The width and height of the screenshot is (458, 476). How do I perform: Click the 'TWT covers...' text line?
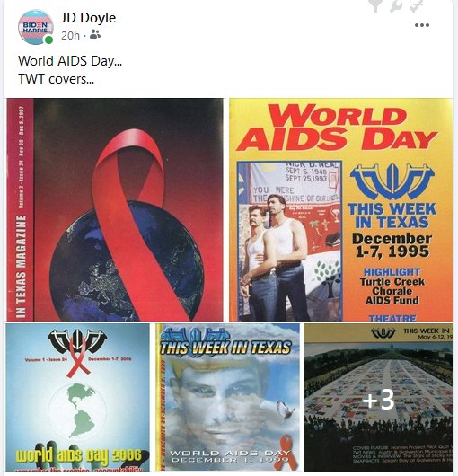click(57, 79)
